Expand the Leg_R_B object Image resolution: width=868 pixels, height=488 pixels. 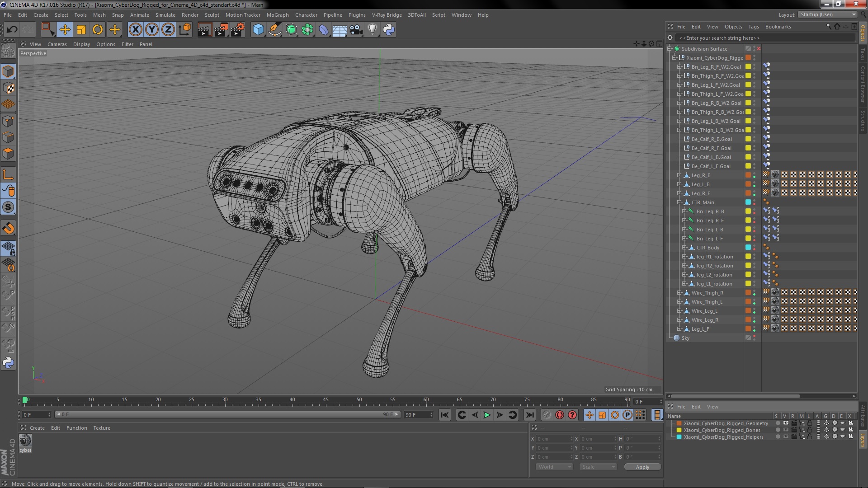click(679, 175)
